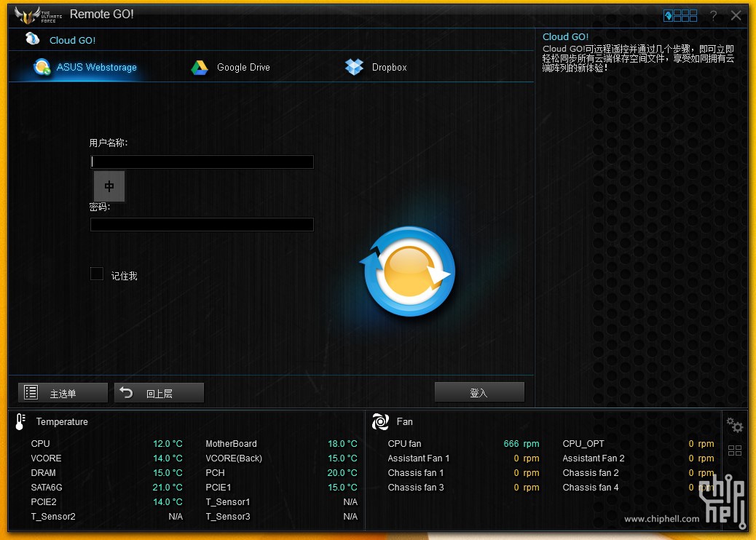Close the Remote GO! window

(x=736, y=15)
